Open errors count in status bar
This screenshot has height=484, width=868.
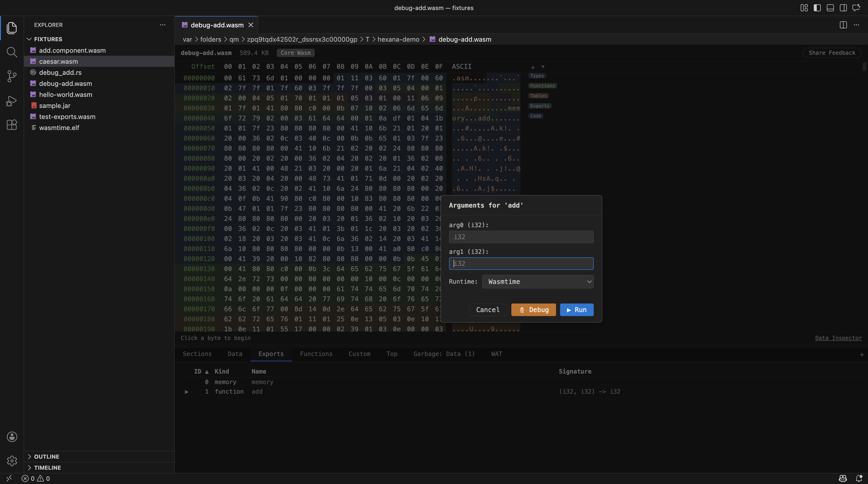28,478
